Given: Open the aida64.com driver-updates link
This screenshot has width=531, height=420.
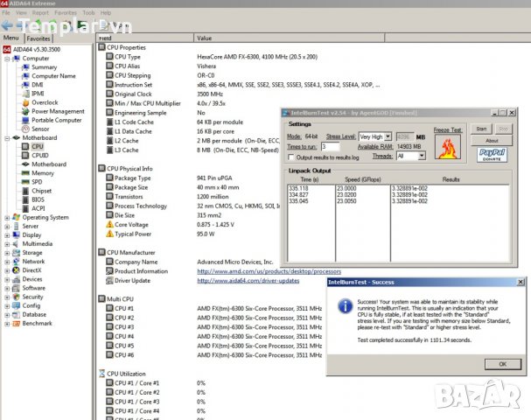Looking at the screenshot, I should point(248,281).
